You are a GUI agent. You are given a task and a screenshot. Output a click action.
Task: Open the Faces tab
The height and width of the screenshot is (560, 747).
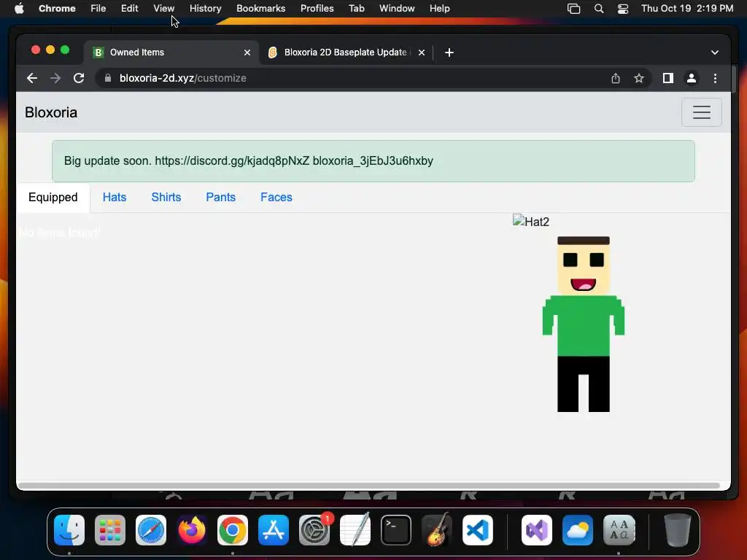tap(276, 197)
